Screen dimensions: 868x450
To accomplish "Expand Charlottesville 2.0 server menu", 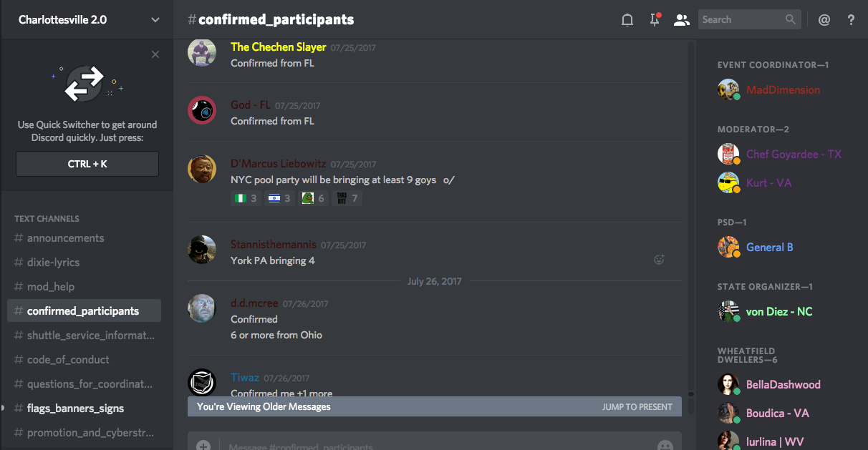I will click(x=155, y=20).
